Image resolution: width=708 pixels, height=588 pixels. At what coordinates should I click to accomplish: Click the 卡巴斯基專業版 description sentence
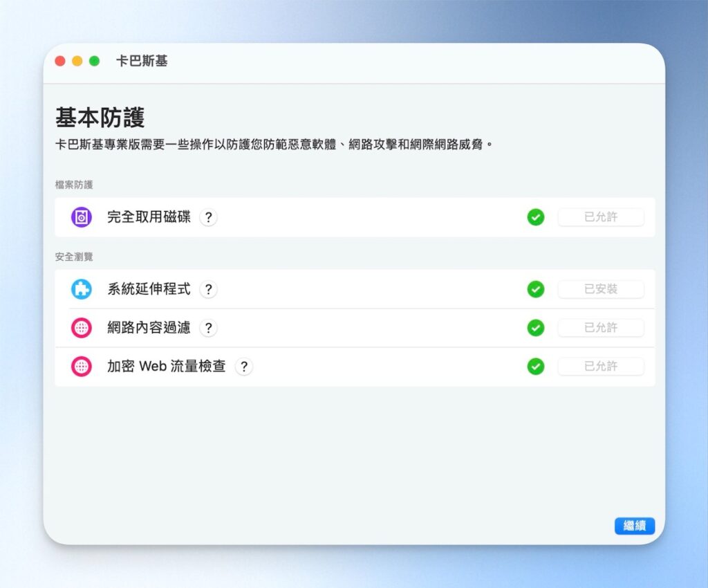(274, 145)
